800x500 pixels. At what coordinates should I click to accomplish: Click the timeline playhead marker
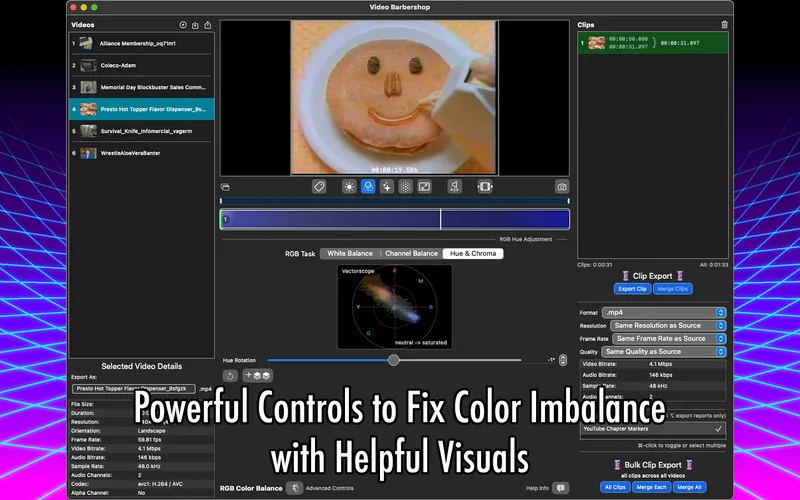(440, 219)
